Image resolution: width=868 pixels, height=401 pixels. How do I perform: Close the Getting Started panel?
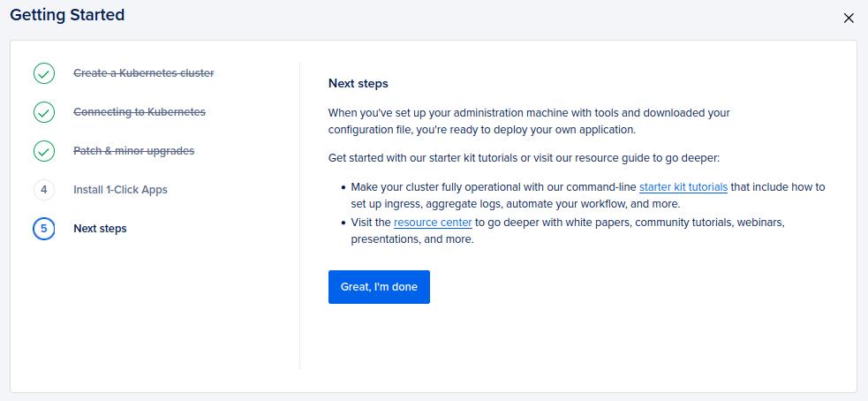pyautogui.click(x=849, y=18)
